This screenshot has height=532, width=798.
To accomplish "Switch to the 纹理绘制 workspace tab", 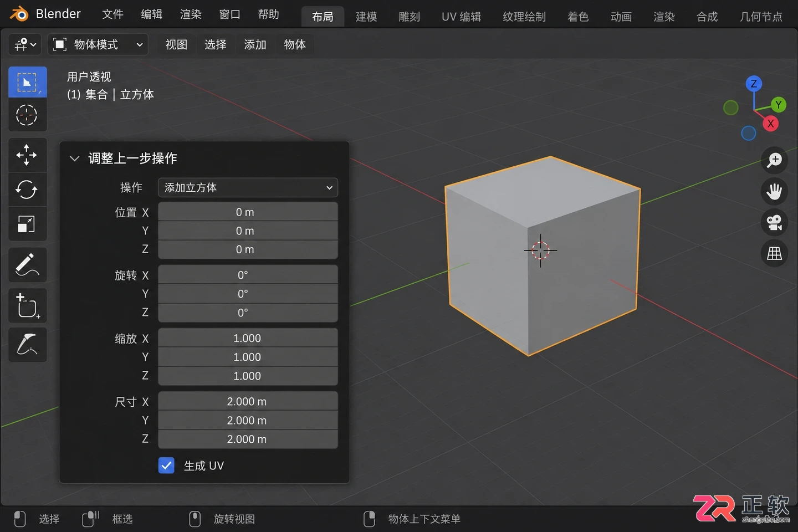I will tap(524, 17).
